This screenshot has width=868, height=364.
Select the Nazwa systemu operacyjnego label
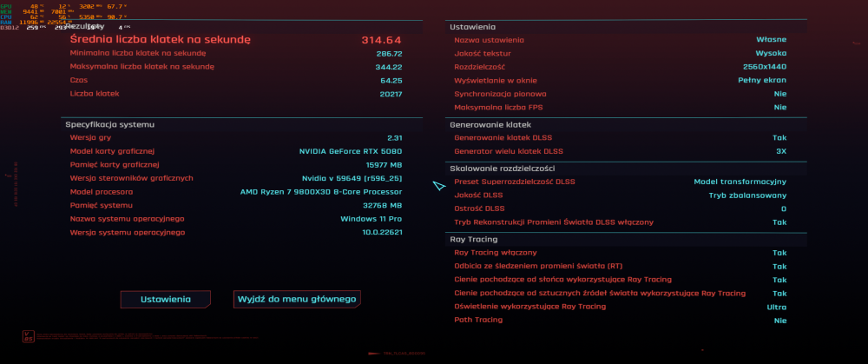pos(128,219)
